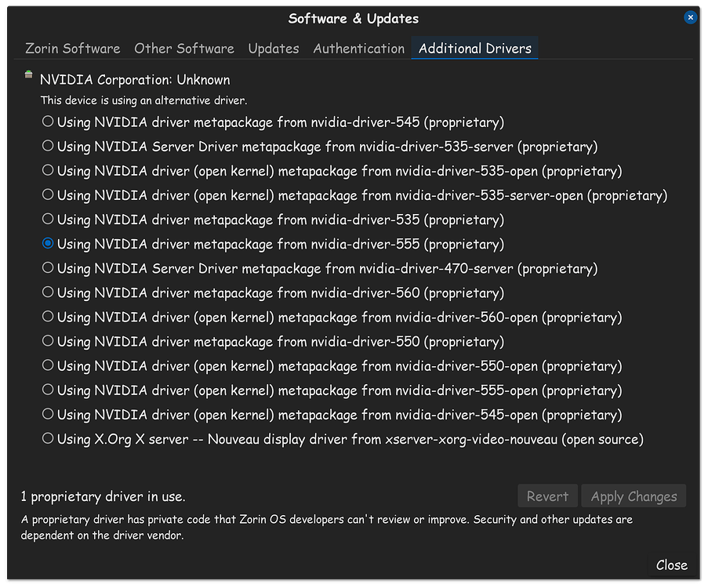Select the nvidia-driver-535 proprietary metapackage

[48, 220]
